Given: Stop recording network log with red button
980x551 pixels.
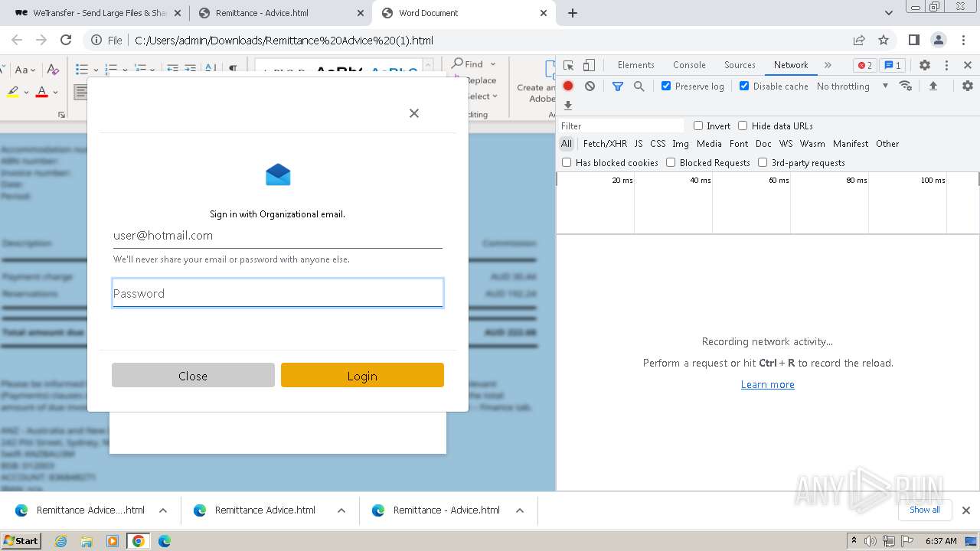Looking at the screenshot, I should [568, 86].
